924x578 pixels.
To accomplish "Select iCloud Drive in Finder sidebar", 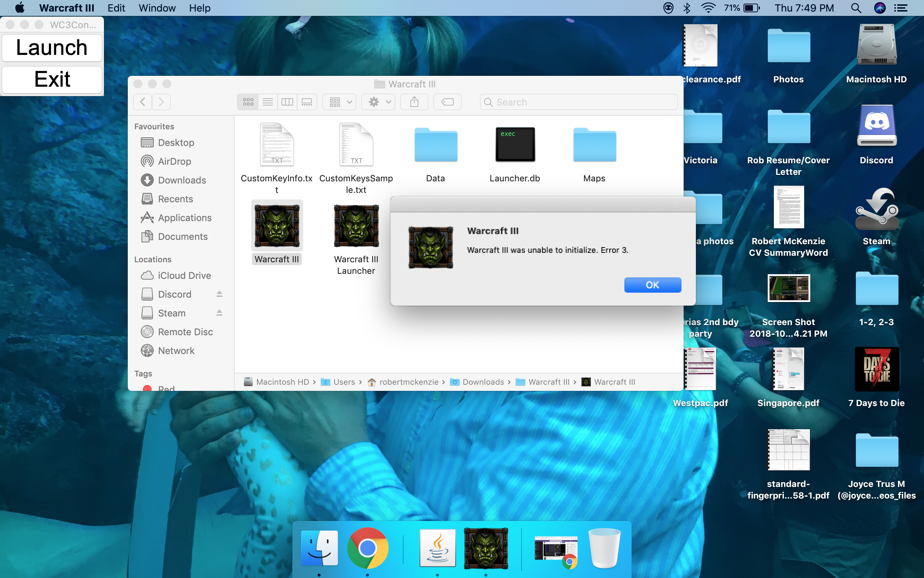I will pos(184,276).
